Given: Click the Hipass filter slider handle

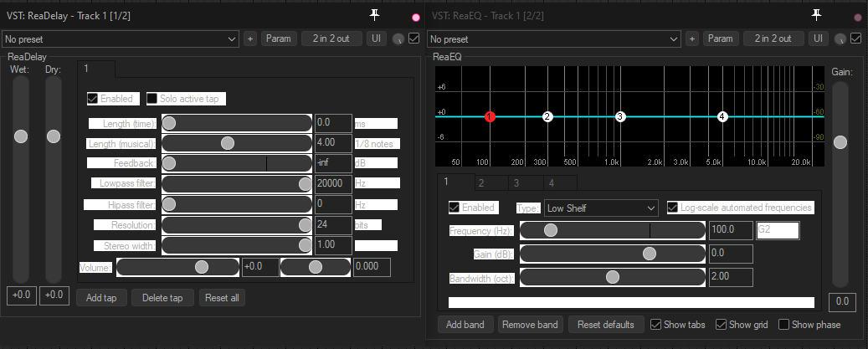Looking at the screenshot, I should click(169, 204).
